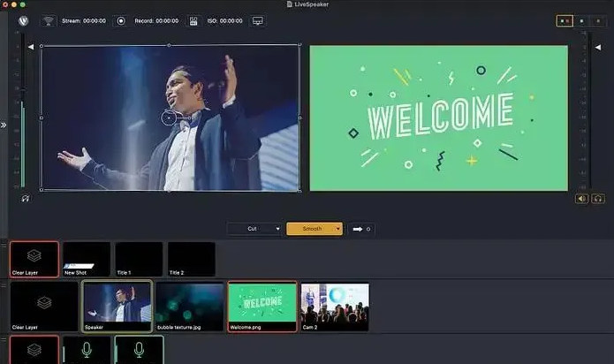The image size is (614, 364).
Task: Select the bubble texture.jpg shot
Action: [190, 307]
